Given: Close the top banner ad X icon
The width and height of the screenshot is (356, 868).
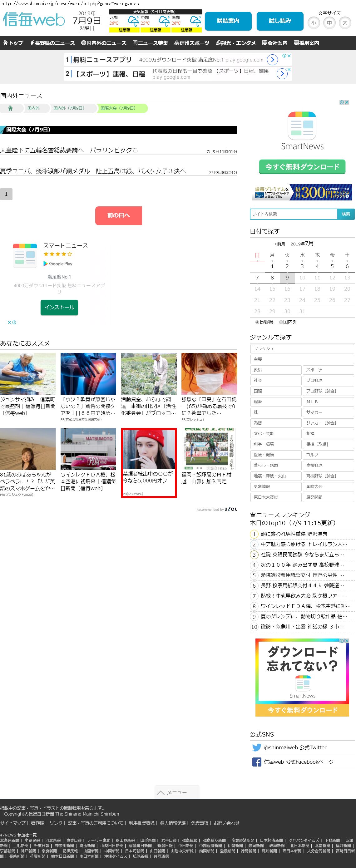Looking at the screenshot, I should [x=289, y=56].
